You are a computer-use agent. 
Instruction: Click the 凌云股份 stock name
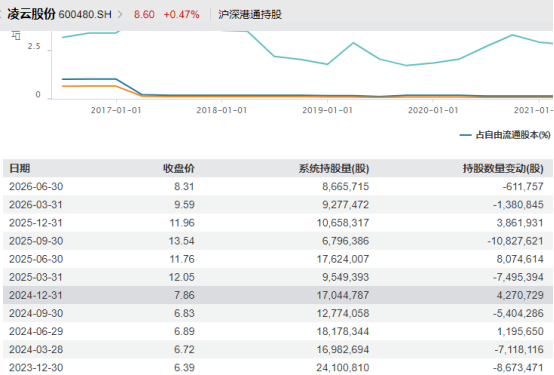tap(31, 14)
